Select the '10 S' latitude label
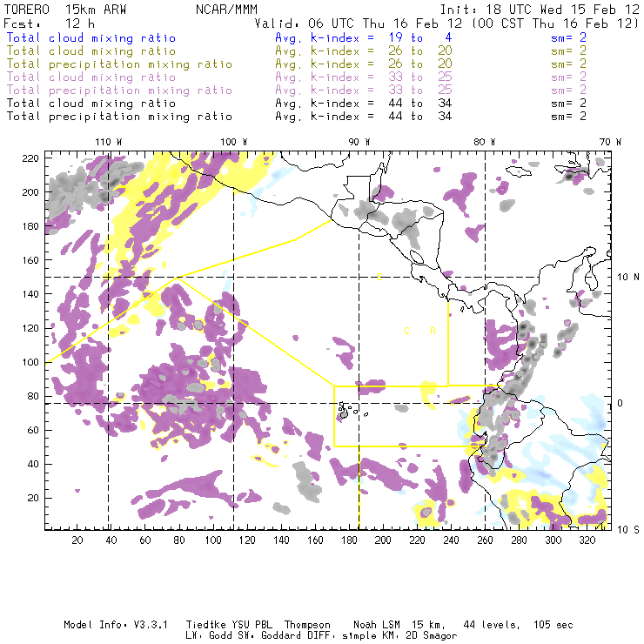Viewport: 644px width, 644px height. point(628,530)
